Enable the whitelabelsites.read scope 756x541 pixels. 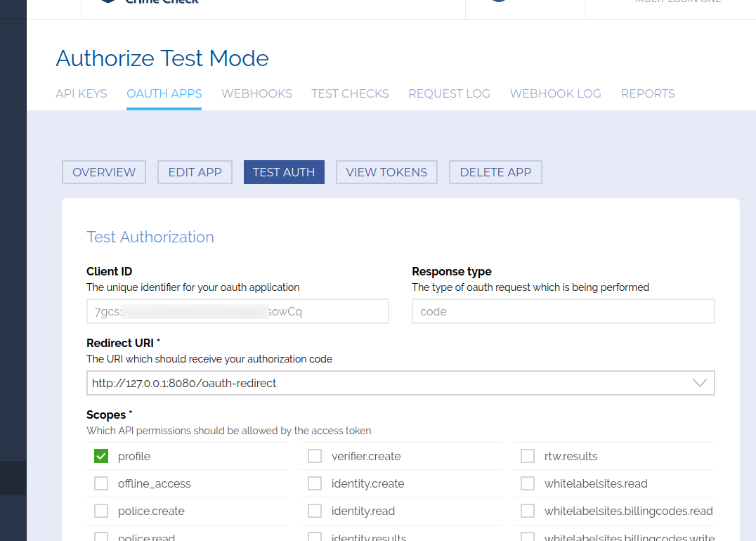(528, 484)
